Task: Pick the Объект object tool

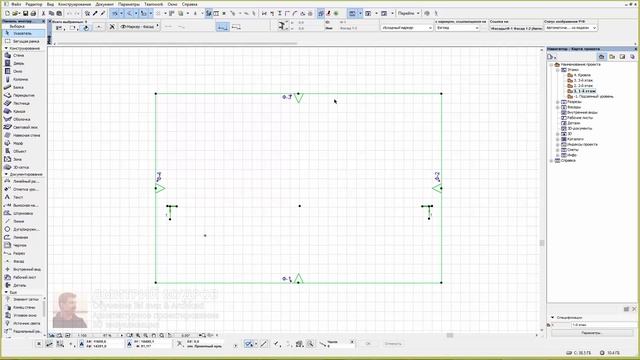Action: [24, 151]
